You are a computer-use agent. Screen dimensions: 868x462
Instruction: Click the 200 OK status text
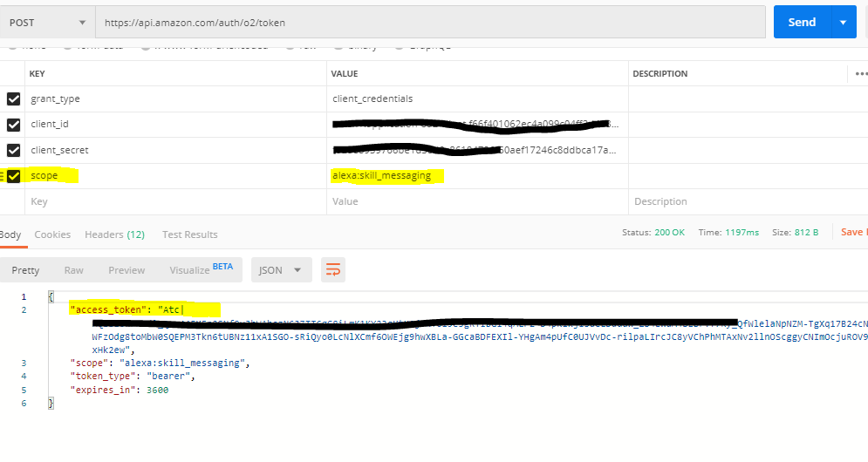point(669,233)
